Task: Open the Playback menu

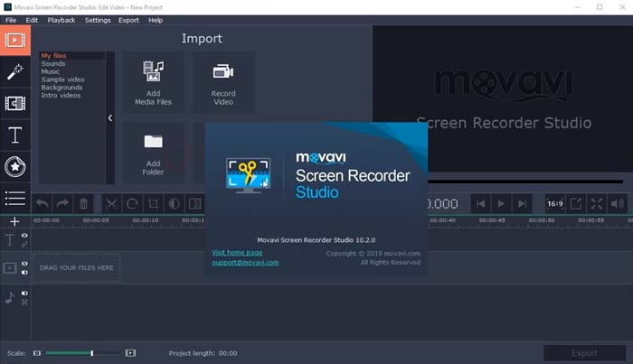Action: point(61,20)
